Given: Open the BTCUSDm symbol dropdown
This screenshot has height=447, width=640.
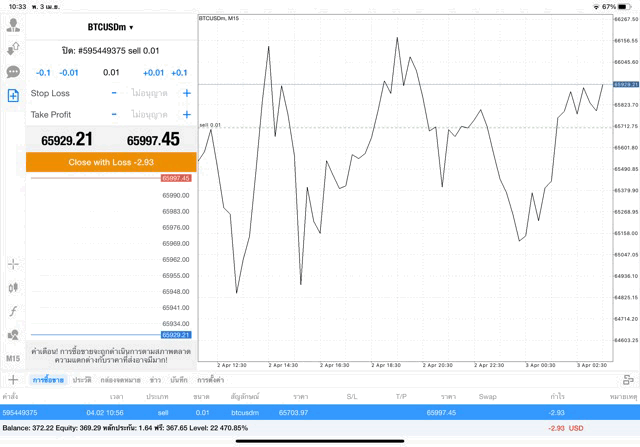Looking at the screenshot, I should tap(110, 28).
